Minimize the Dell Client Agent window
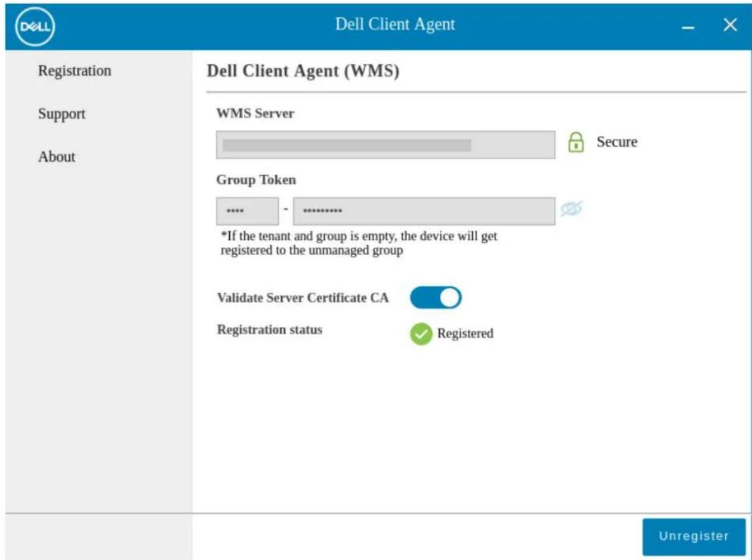The height and width of the screenshot is (560, 752). point(688,27)
